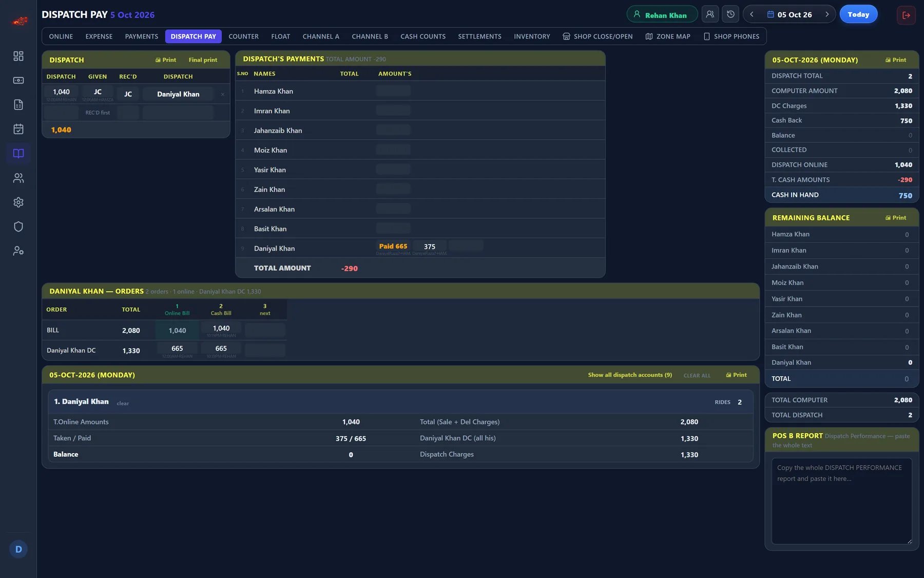Remove Daniyal Khan dispatch row with x
This screenshot has width=924, height=578.
click(x=223, y=95)
